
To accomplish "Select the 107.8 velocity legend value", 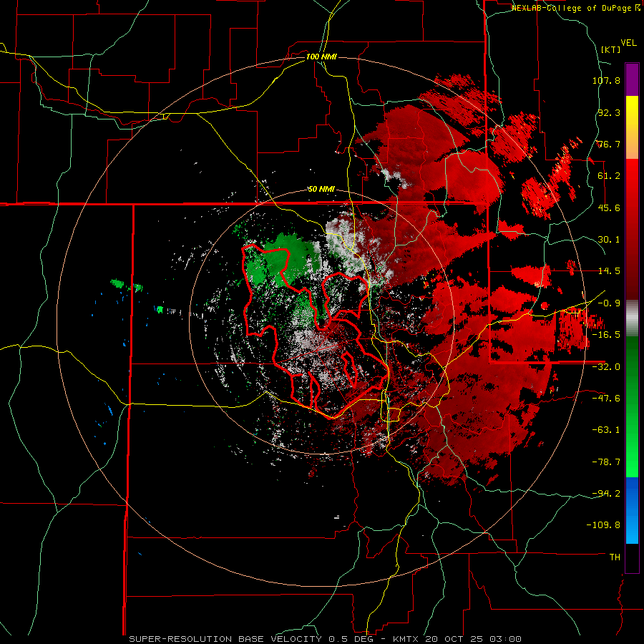I will click(x=606, y=81).
